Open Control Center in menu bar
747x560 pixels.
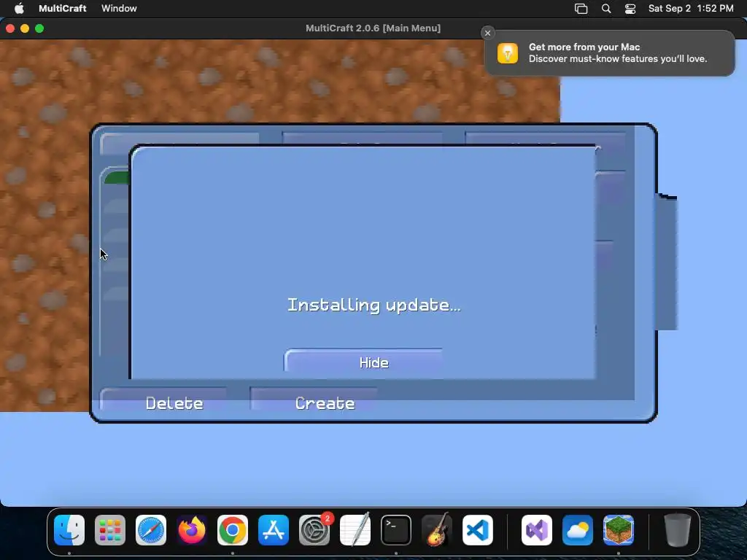point(630,9)
